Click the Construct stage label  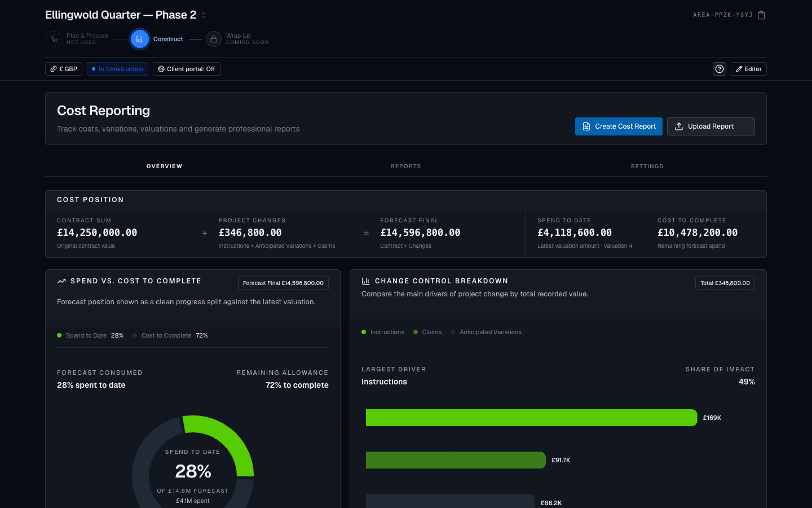click(168, 39)
